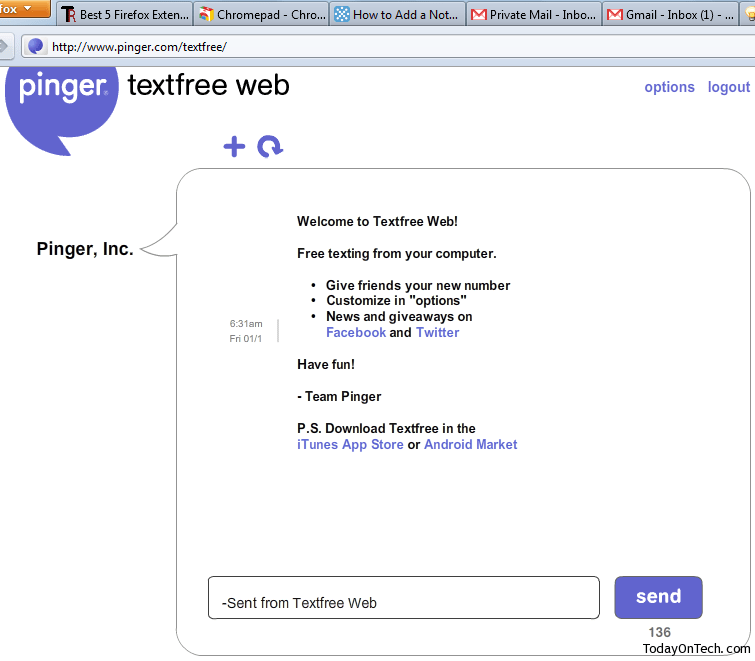
Task: Click the refresh messages icon
Action: (270, 146)
